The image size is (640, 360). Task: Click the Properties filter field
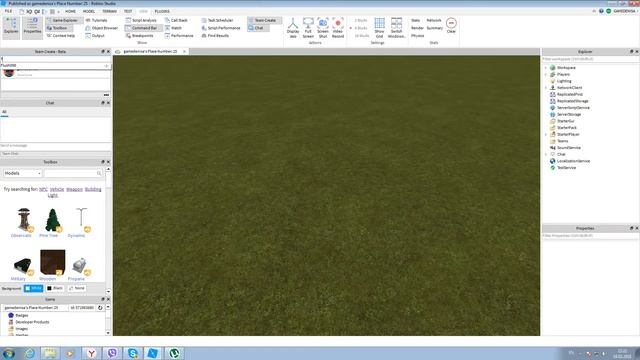click(x=590, y=236)
